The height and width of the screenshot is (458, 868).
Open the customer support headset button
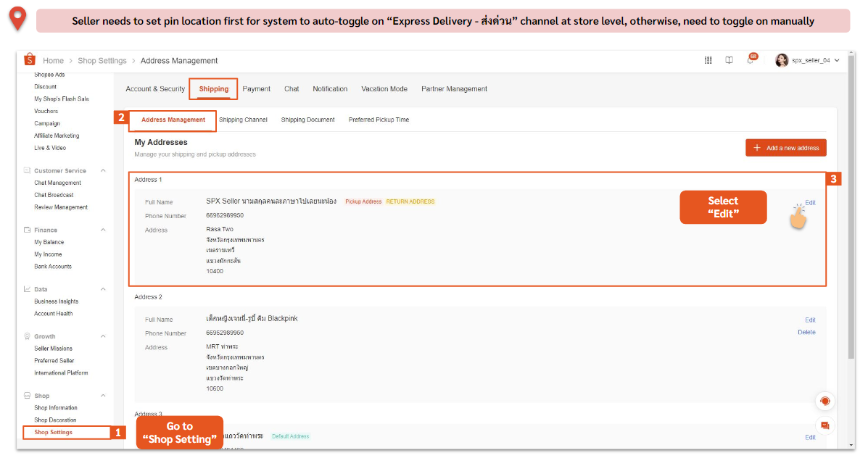pyautogui.click(x=824, y=401)
